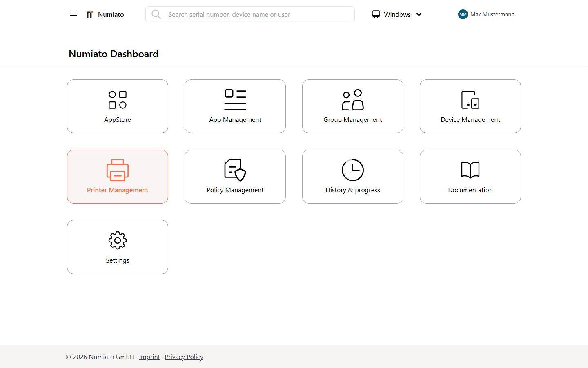Select the App Management icon
The image size is (588, 368).
click(235, 99)
